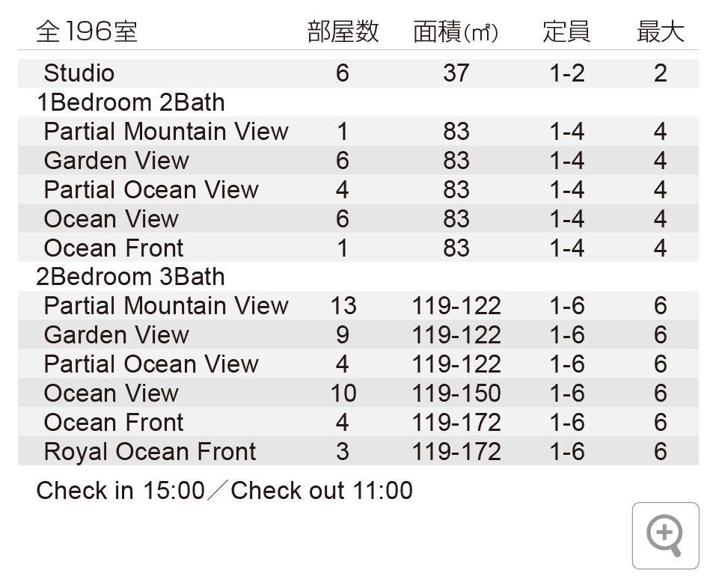719x588 pixels.
Task: Click the 全196室 title text
Action: tap(87, 32)
